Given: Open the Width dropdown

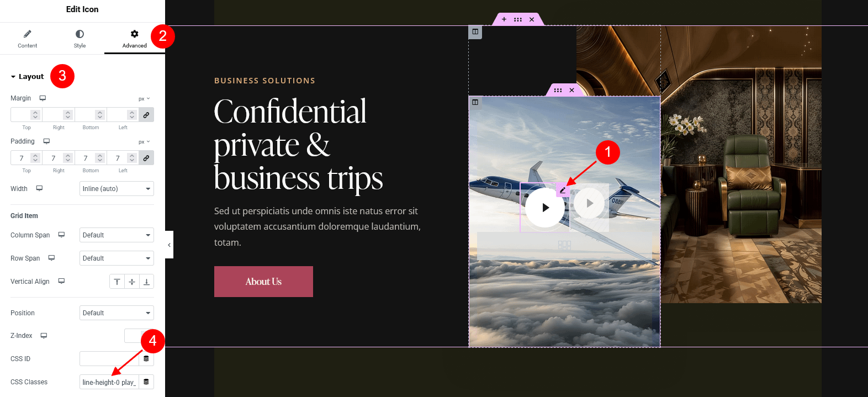Looking at the screenshot, I should click(117, 189).
